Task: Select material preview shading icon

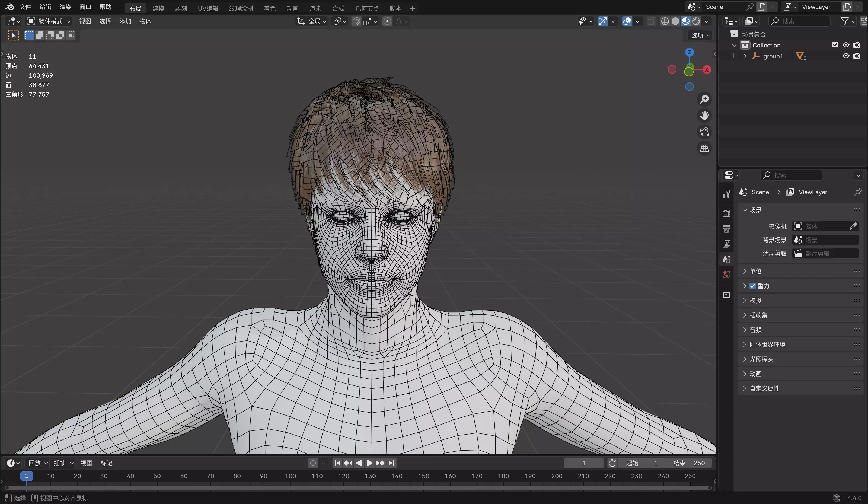Action: coord(686,21)
